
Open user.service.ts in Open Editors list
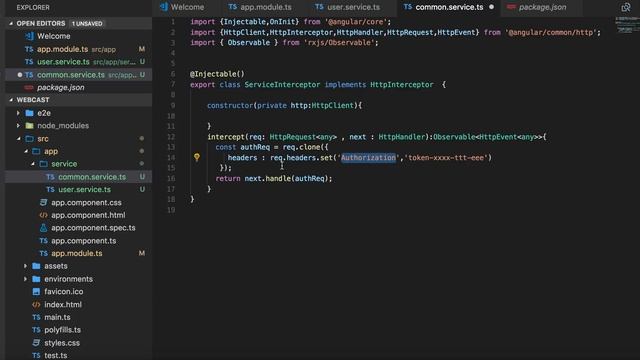pos(78,62)
